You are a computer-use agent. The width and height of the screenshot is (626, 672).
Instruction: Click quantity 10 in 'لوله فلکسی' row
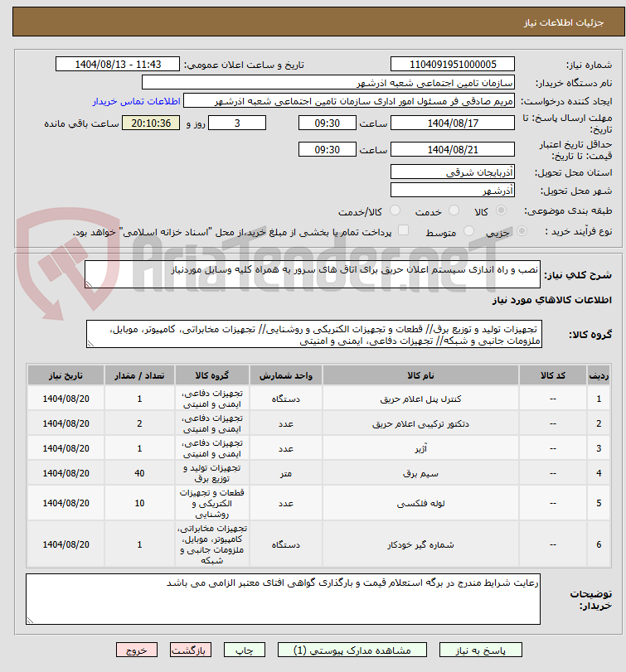(x=139, y=503)
